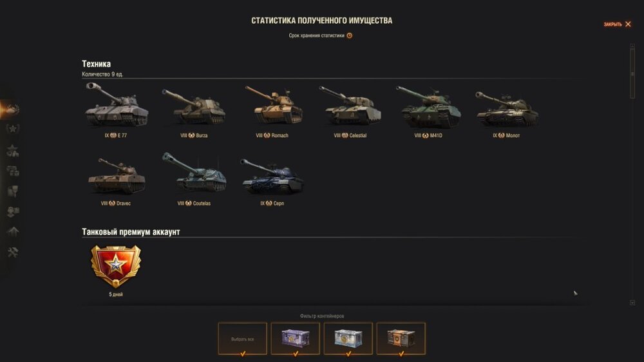This screenshot has height=362, width=644.
Task: Close the statistics window via ЗАКРЫТЬ
Action: point(618,24)
